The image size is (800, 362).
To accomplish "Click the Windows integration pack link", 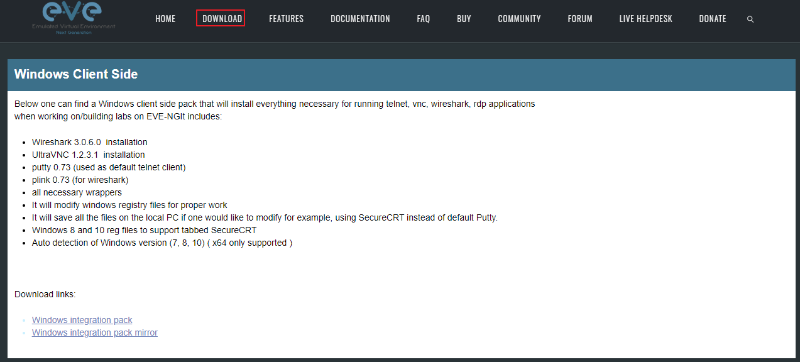I will [82, 320].
